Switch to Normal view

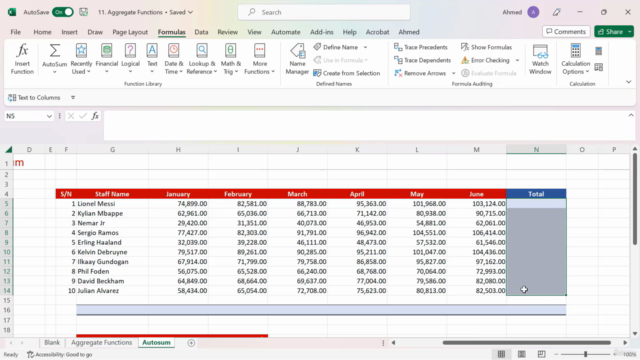(x=501, y=354)
